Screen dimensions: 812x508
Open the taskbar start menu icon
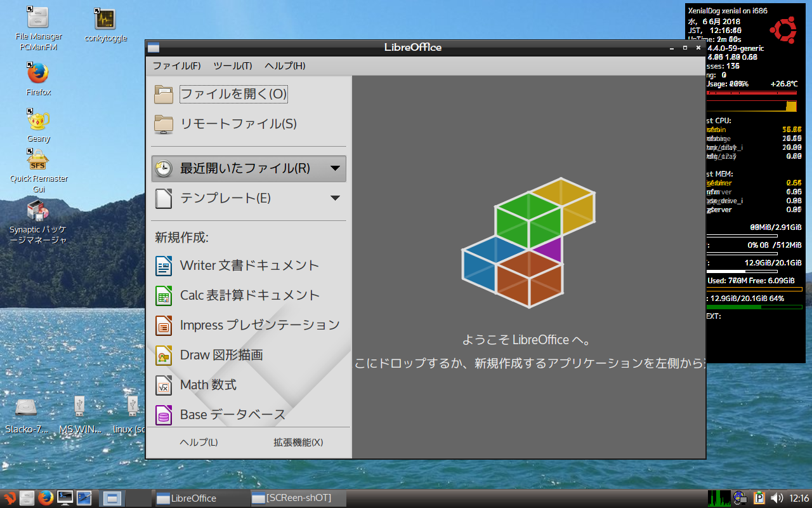[x=9, y=498]
